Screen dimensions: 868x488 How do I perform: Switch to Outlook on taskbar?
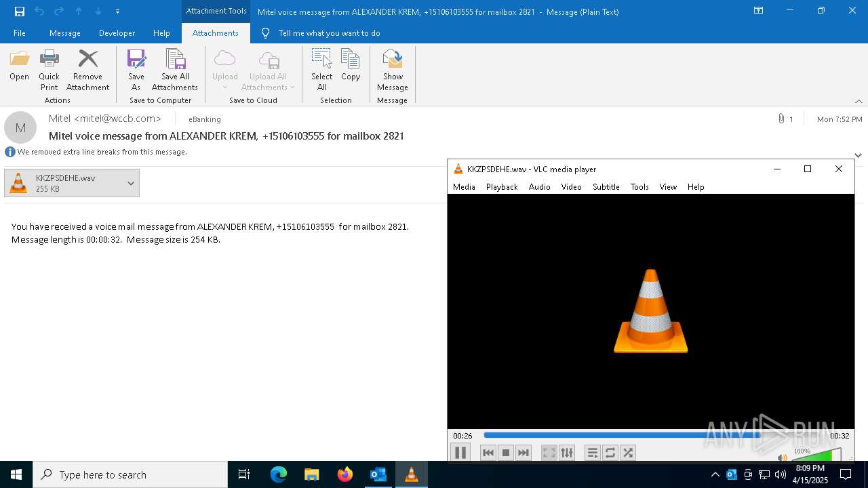378,474
